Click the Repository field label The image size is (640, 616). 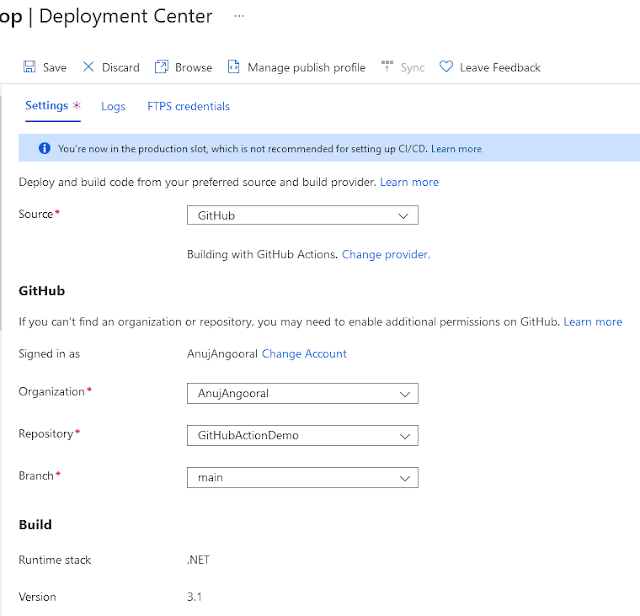pyautogui.click(x=46, y=434)
